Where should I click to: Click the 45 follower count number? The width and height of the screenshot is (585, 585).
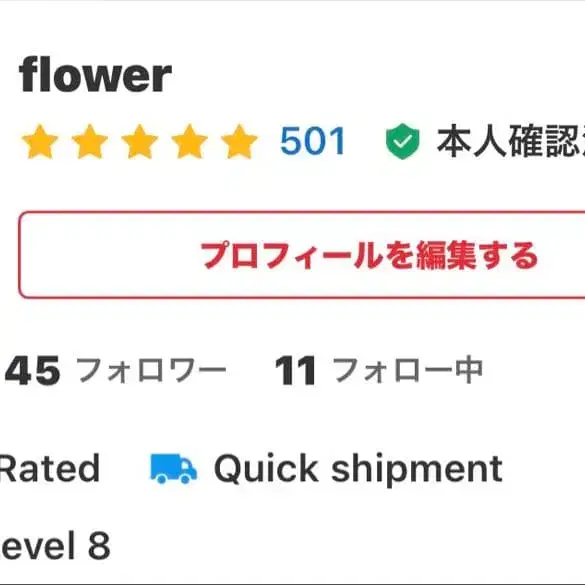click(32, 370)
